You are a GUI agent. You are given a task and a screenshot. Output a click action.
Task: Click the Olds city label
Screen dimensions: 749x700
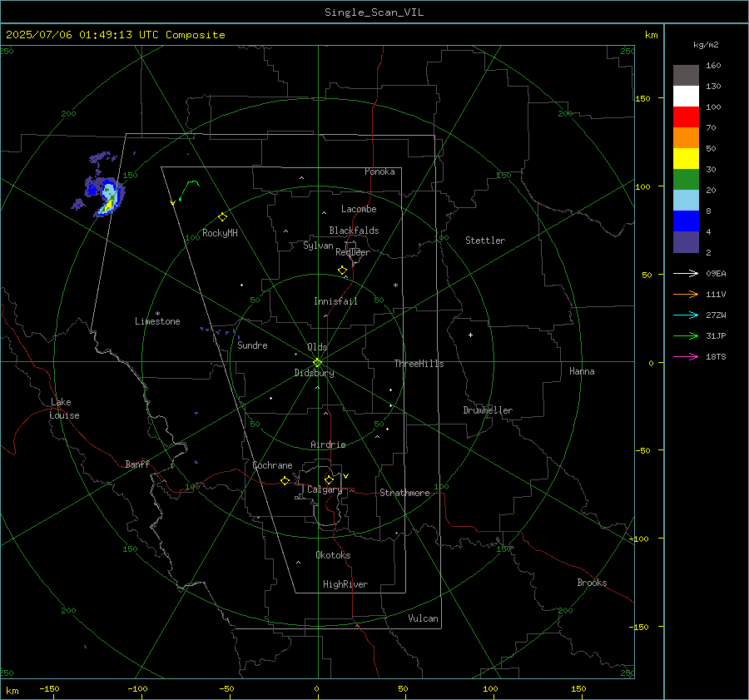pyautogui.click(x=317, y=347)
